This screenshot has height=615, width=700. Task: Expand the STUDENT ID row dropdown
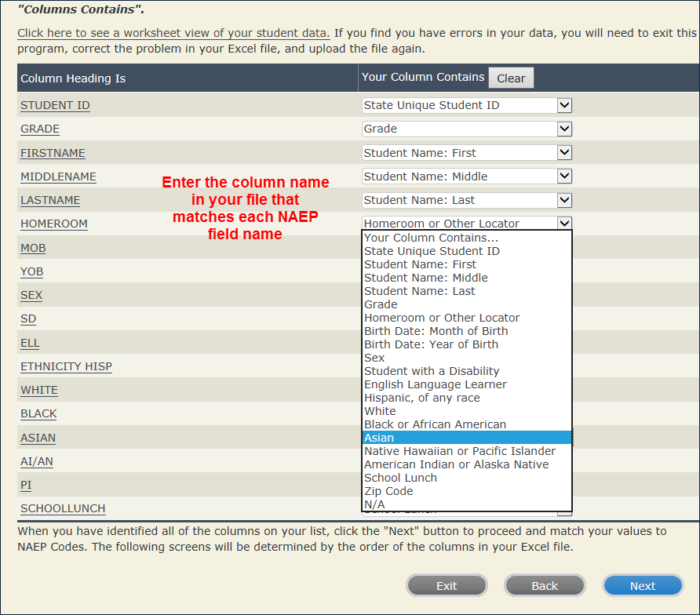tap(564, 105)
